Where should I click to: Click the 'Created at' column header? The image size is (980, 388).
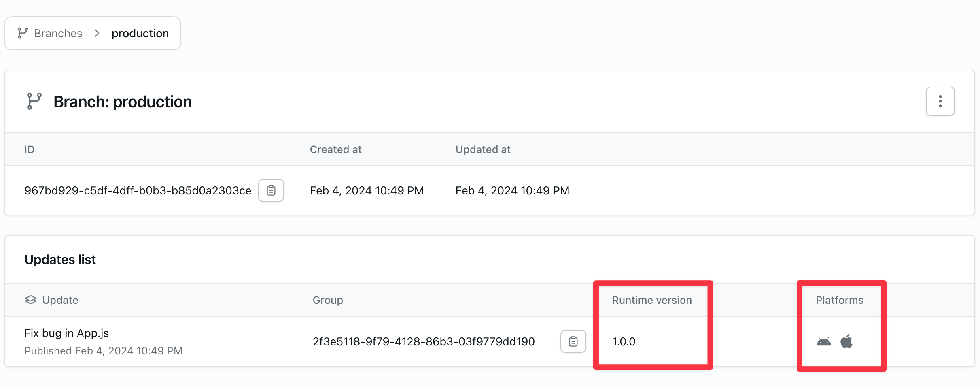pos(335,149)
